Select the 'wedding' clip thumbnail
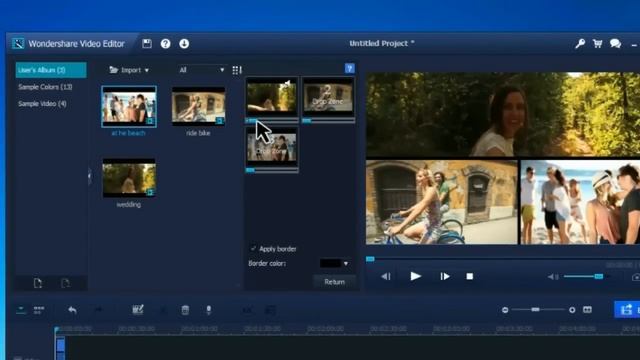Image resolution: width=640 pixels, height=360 pixels. (x=129, y=178)
